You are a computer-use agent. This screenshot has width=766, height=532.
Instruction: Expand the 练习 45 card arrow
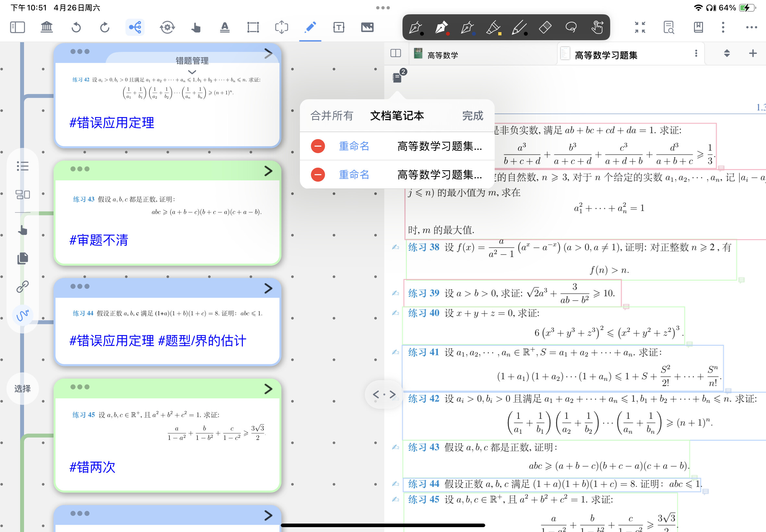[268, 389]
